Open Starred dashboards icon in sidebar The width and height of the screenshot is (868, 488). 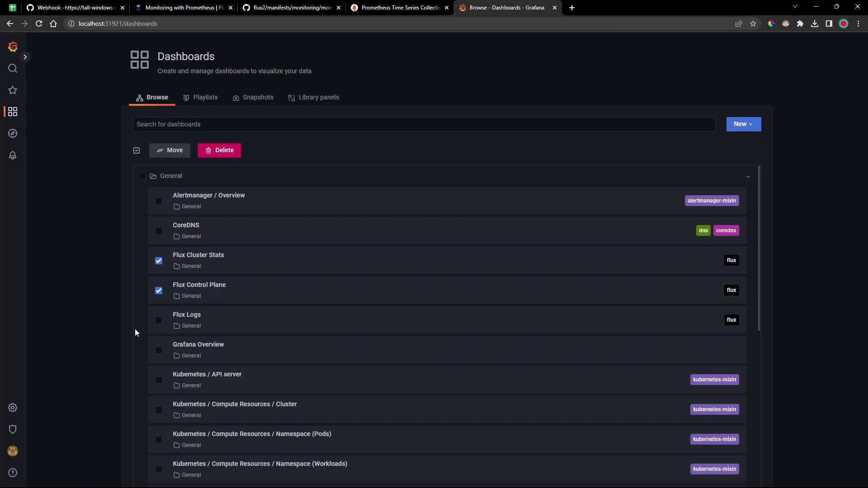tap(13, 90)
